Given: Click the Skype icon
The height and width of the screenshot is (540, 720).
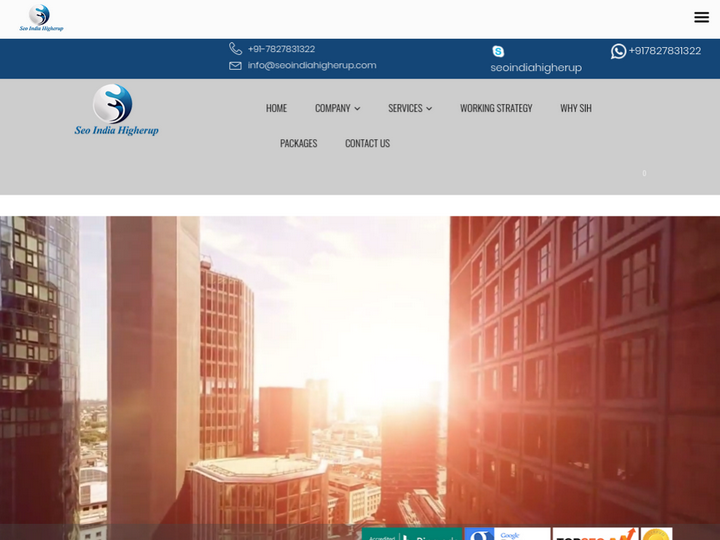Looking at the screenshot, I should tap(498, 51).
